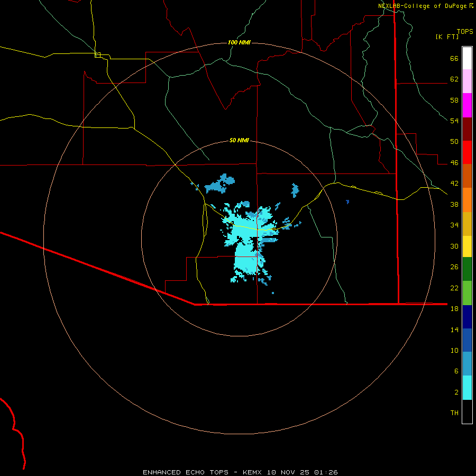Click the dark orange legend swatch

[x=467, y=176]
